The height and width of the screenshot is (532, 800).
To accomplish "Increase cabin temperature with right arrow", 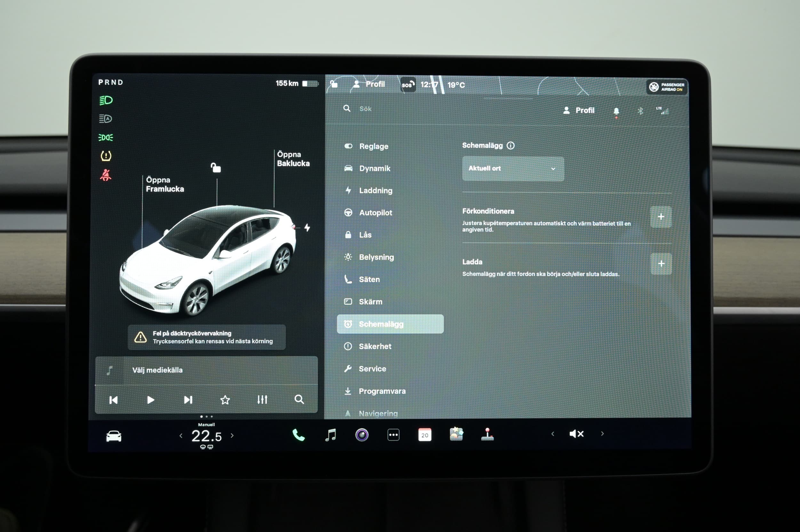I will click(x=232, y=435).
